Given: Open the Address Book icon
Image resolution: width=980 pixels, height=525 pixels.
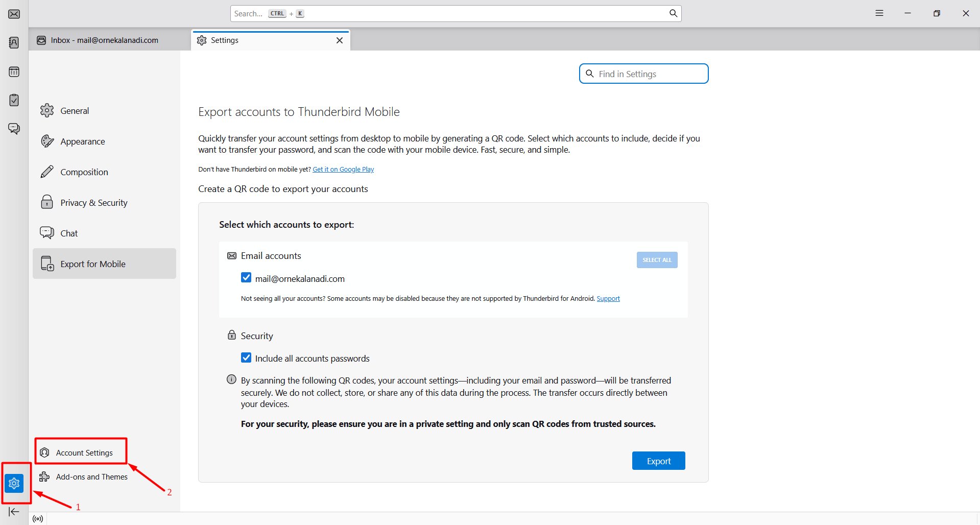Looking at the screenshot, I should 14,42.
